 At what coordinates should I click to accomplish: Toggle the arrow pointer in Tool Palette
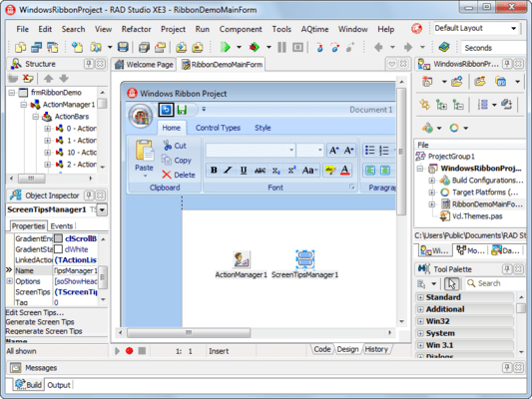[x=451, y=283]
